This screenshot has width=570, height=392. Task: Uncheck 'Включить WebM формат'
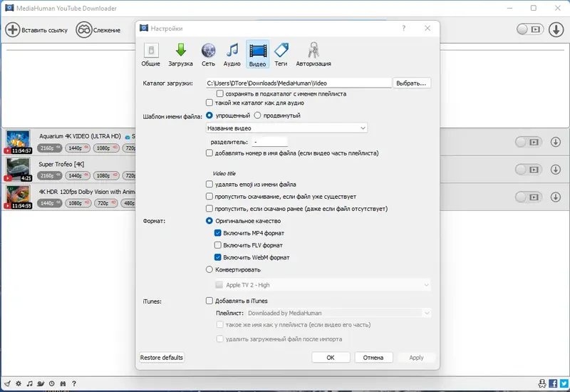pos(218,257)
